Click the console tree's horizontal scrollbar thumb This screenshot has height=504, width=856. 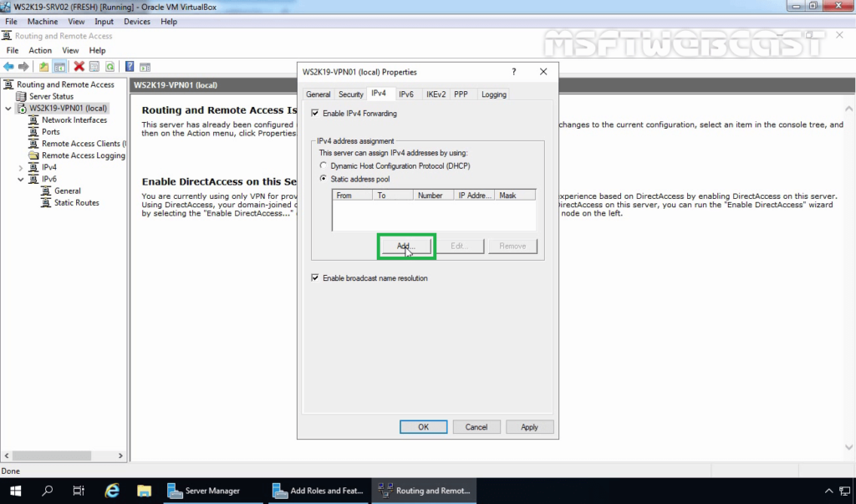pyautogui.click(x=52, y=456)
